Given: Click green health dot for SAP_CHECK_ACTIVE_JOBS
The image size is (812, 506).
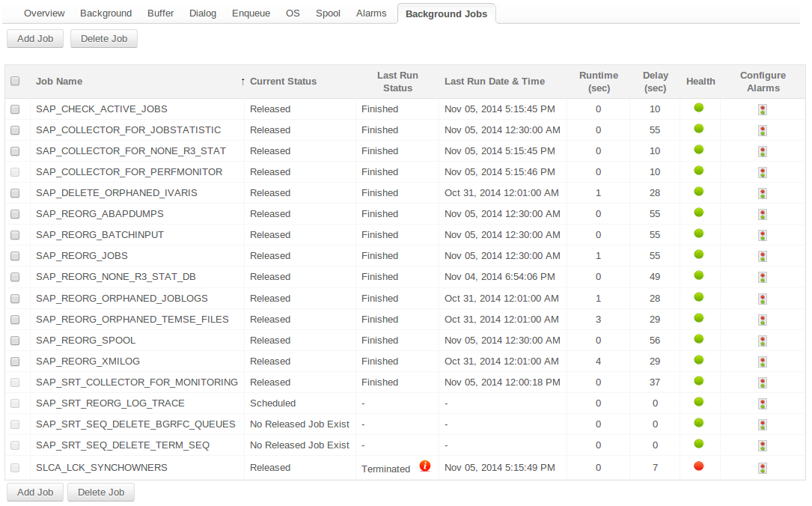Looking at the screenshot, I should [698, 107].
